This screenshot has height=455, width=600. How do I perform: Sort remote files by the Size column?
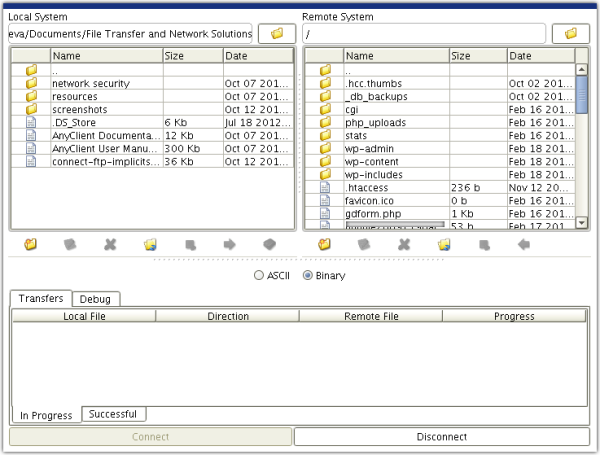coord(478,56)
